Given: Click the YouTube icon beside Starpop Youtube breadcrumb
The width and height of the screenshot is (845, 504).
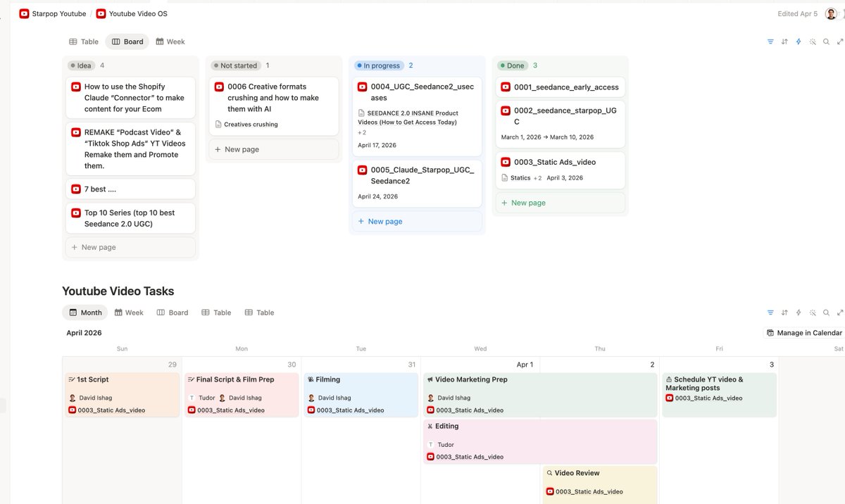Looking at the screenshot, I should tap(25, 13).
